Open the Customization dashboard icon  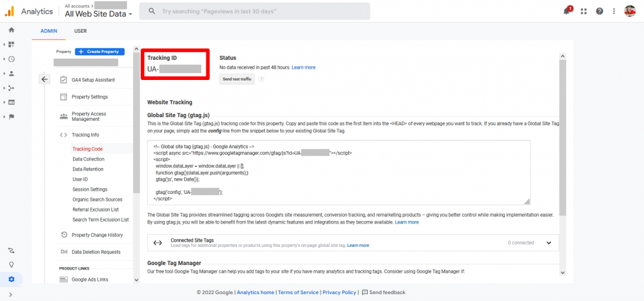click(x=11, y=45)
